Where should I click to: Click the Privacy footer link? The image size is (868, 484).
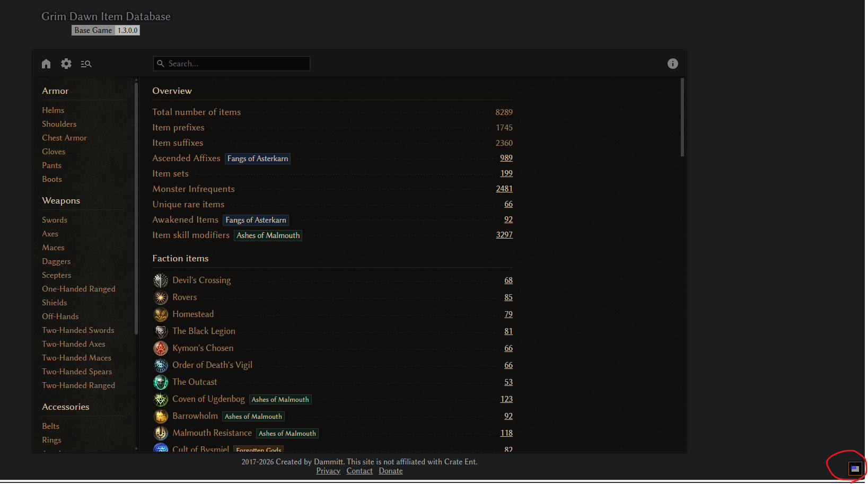(x=328, y=471)
